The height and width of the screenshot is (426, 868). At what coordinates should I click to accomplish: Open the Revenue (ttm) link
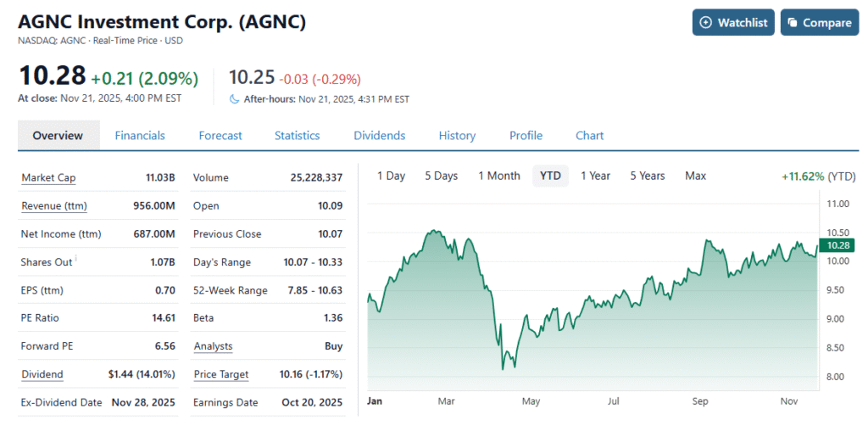coord(54,206)
